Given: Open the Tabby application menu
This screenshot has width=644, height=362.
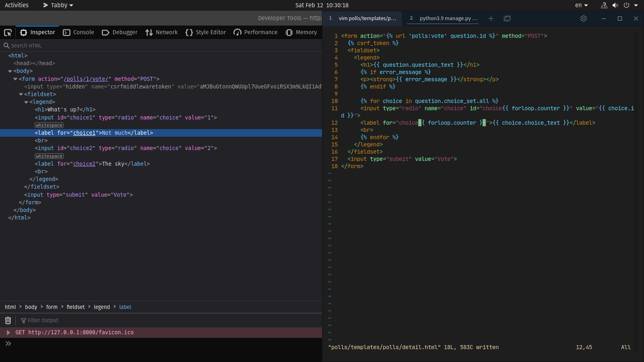Looking at the screenshot, I should click(x=58, y=5).
